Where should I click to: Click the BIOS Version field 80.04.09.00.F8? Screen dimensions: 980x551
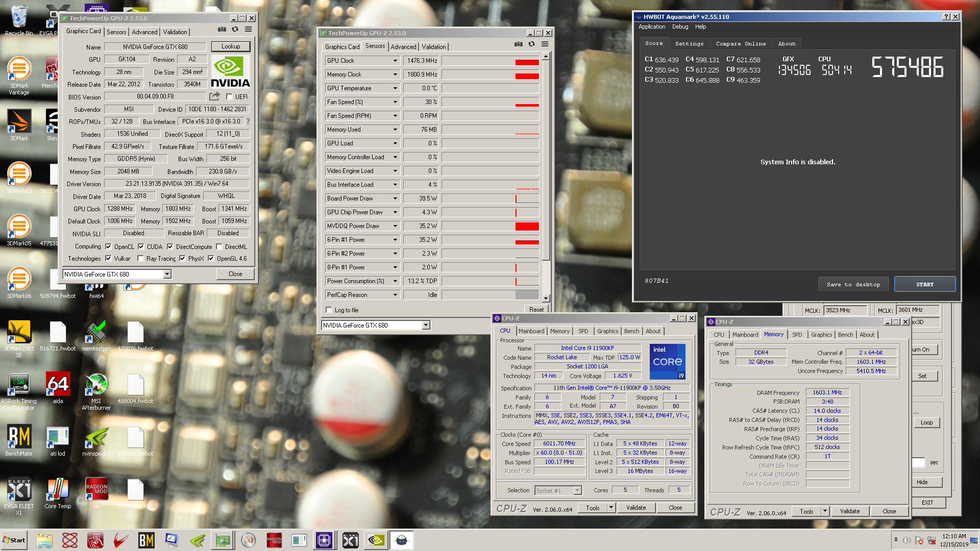click(x=155, y=96)
